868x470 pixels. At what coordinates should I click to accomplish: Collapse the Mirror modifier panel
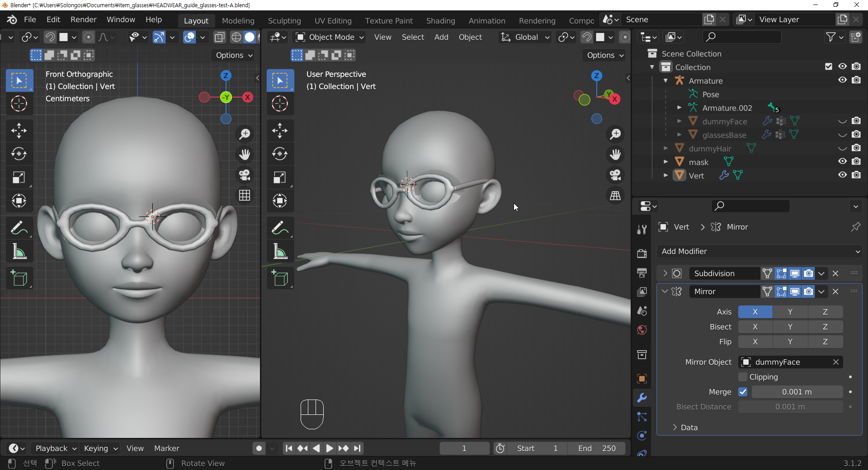pyautogui.click(x=665, y=291)
